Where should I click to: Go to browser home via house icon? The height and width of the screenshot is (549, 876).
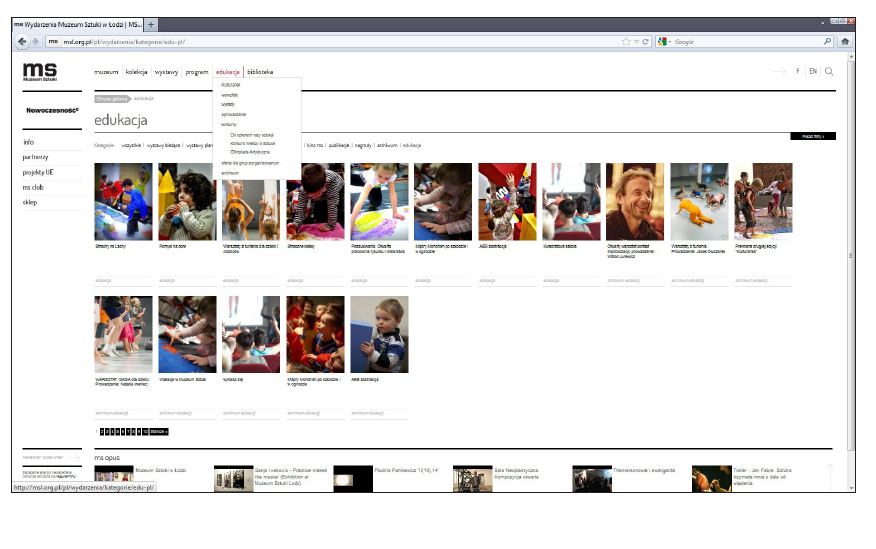(845, 41)
